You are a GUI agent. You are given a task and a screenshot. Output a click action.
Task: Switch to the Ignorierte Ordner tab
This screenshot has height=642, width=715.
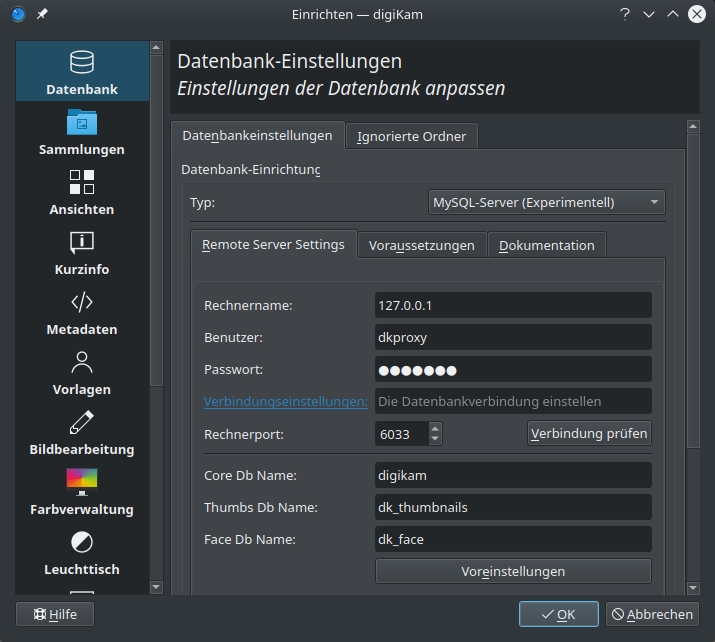click(411, 136)
